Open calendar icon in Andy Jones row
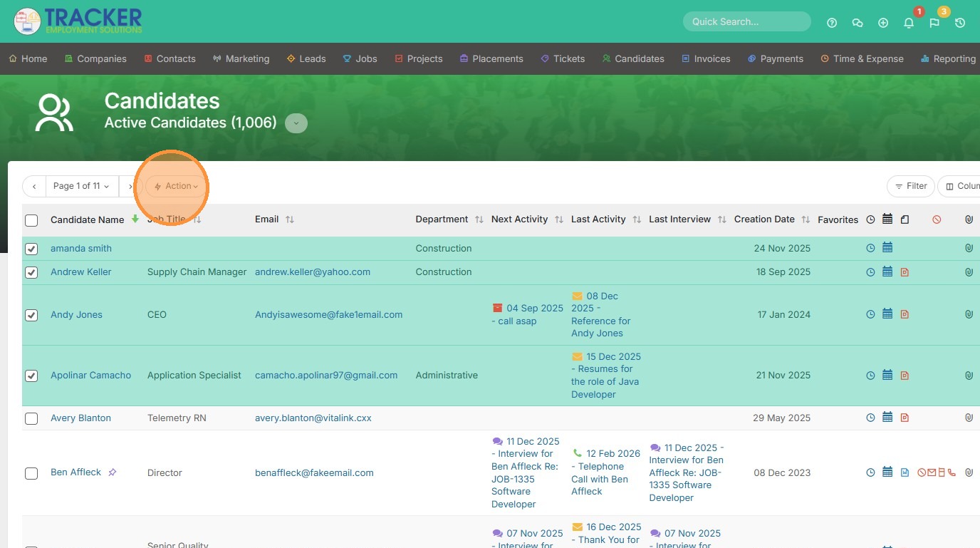This screenshot has height=548, width=980. (x=887, y=314)
